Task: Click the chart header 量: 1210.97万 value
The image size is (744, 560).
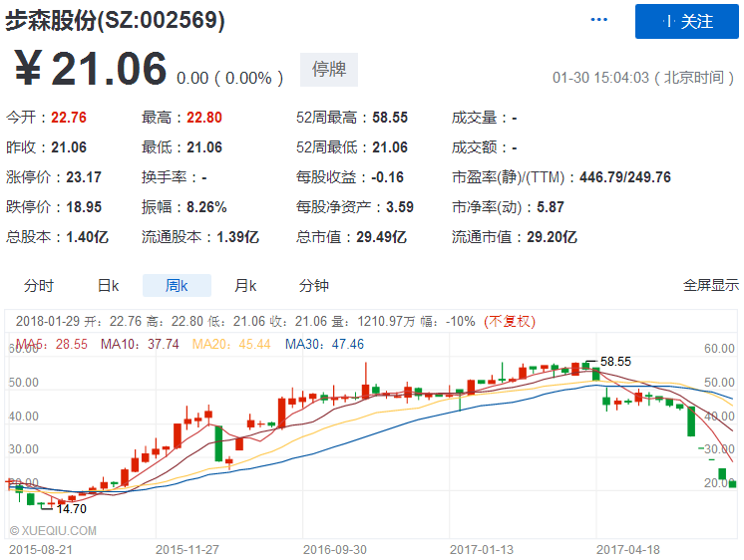Action: [373, 321]
